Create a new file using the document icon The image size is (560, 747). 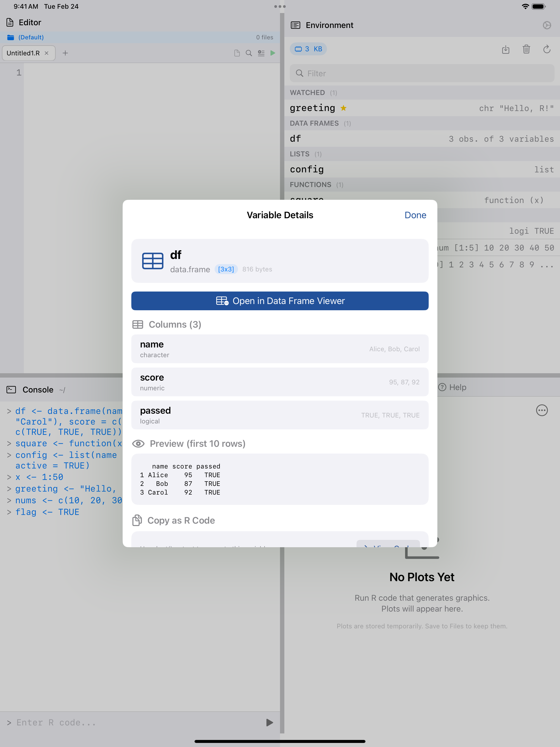click(x=237, y=53)
